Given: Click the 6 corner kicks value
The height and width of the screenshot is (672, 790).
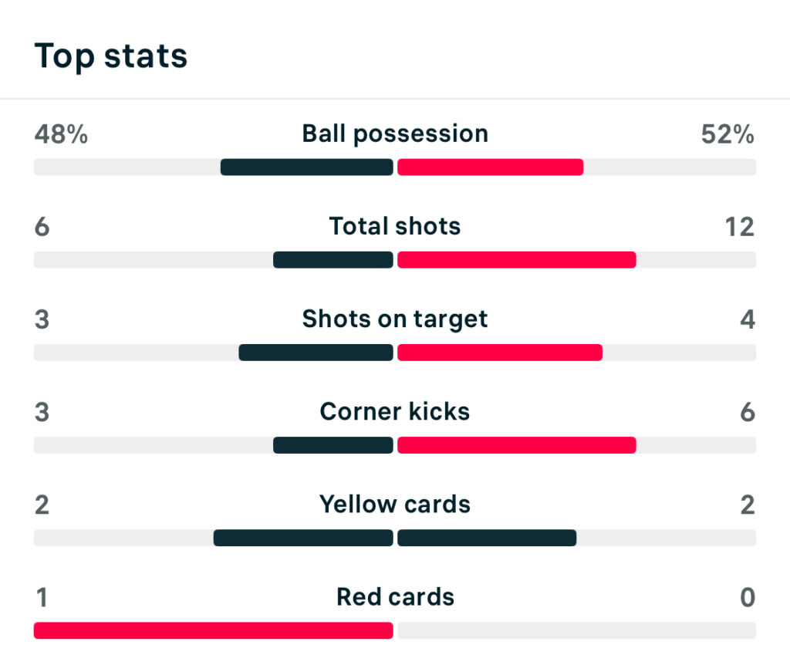Looking at the screenshot, I should click(747, 412).
